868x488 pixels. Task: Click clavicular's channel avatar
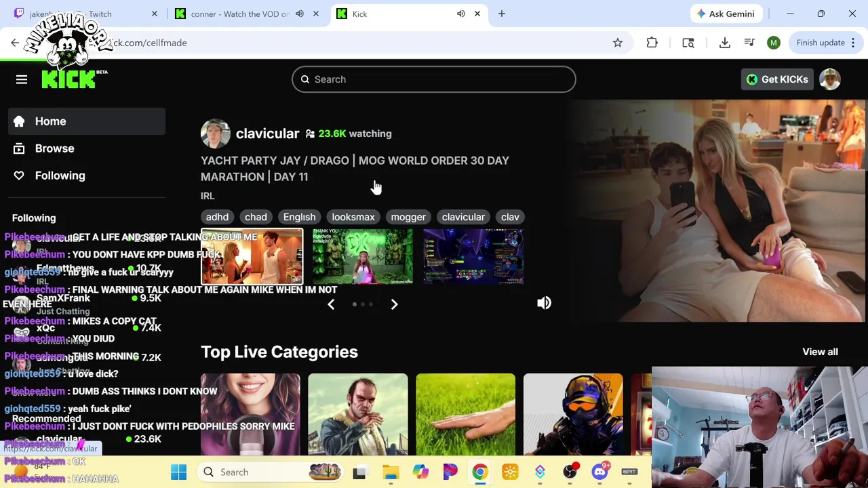(x=215, y=134)
